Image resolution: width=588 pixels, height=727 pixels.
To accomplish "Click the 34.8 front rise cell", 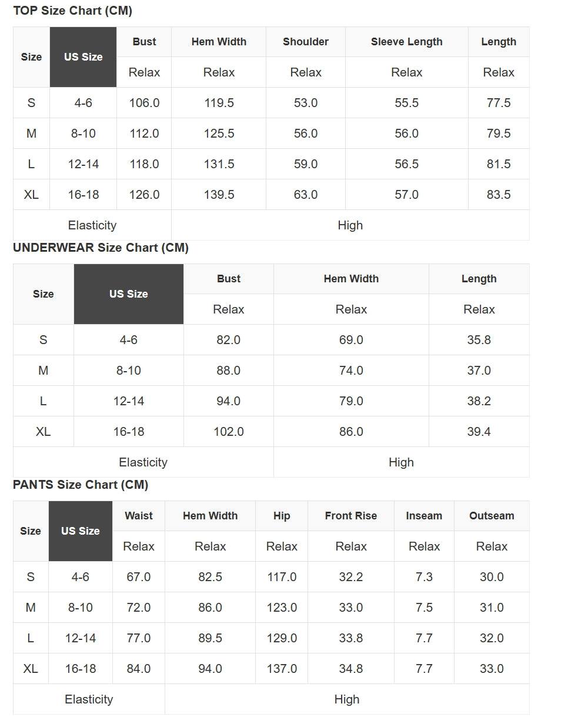I will [x=350, y=669].
